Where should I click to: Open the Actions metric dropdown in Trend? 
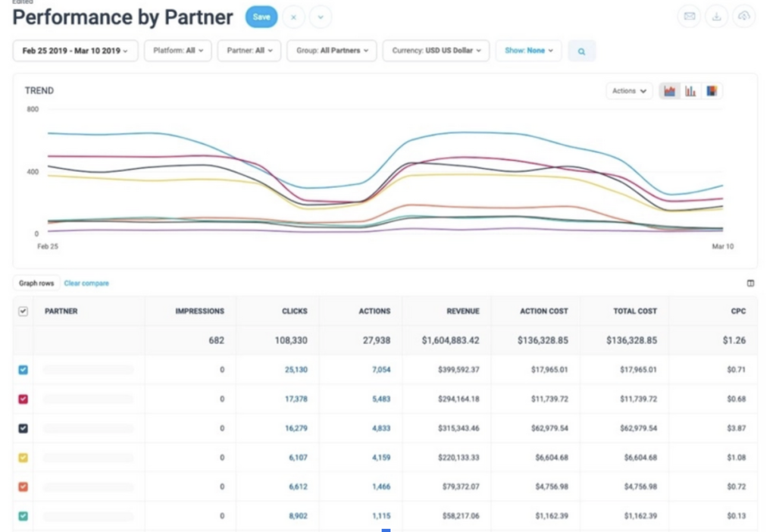tap(629, 91)
